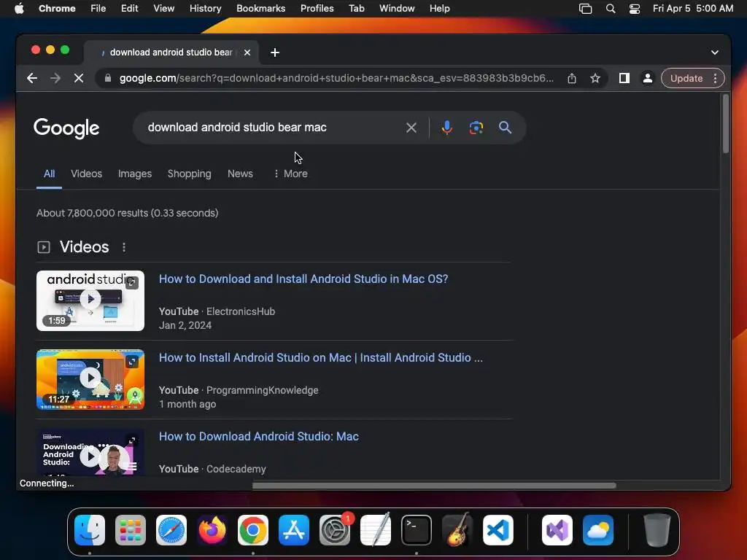Open the Bookmarks menu
Image resolution: width=747 pixels, height=560 pixels.
coord(260,9)
